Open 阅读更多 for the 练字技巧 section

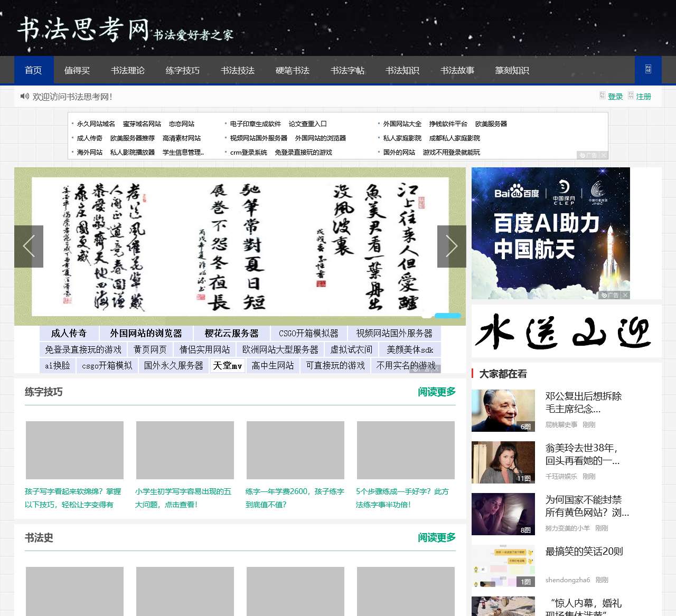[x=435, y=392]
